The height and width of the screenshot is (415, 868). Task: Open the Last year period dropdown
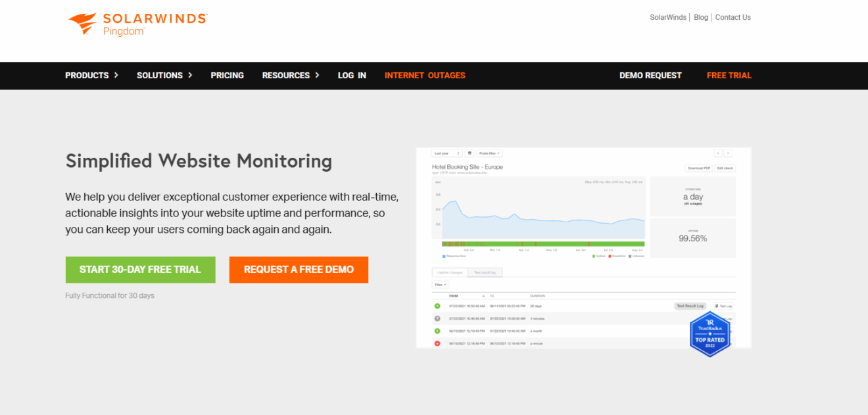pyautogui.click(x=446, y=153)
